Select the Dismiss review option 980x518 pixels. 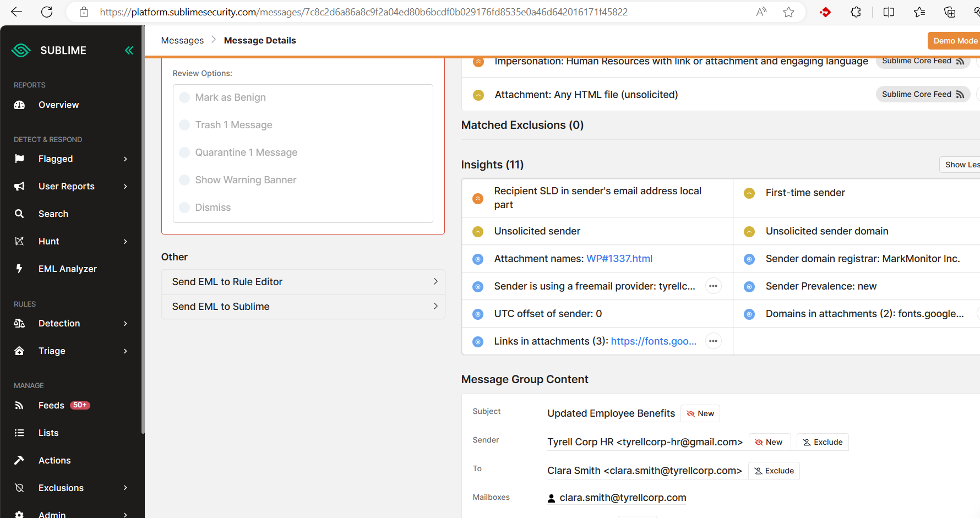coord(184,208)
